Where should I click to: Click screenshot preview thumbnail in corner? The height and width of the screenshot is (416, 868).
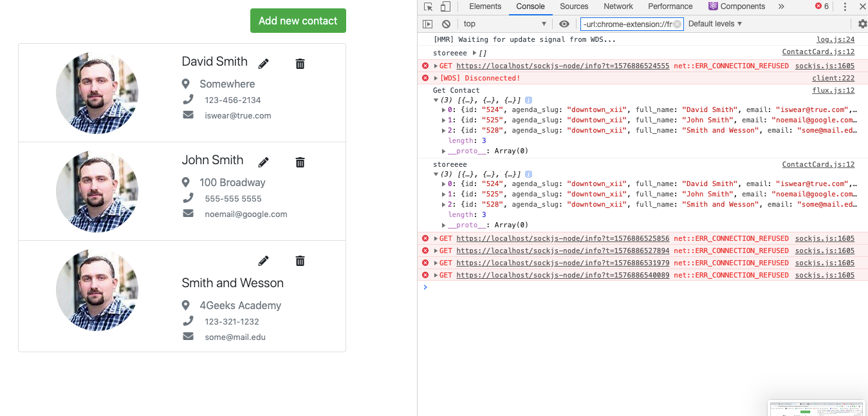[x=817, y=408]
